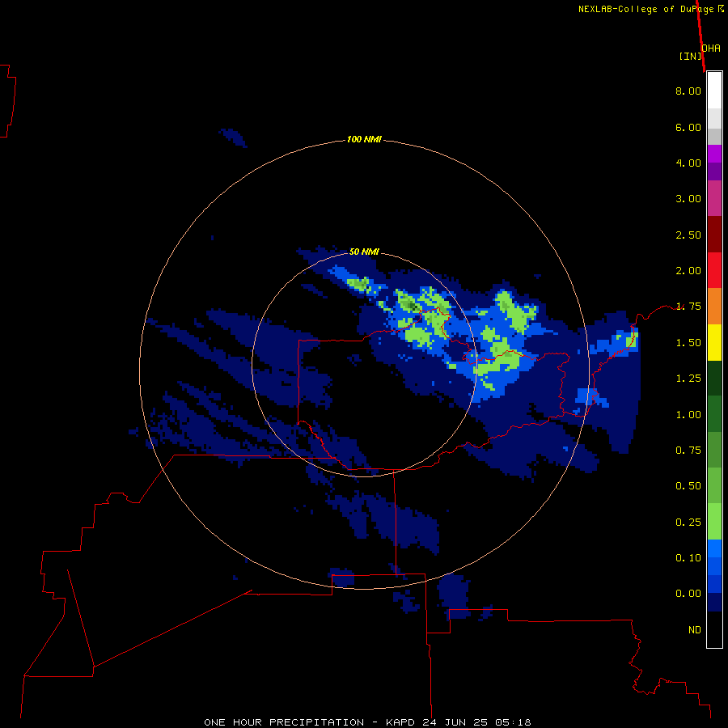Select the dark purple legend swatch
This screenshot has width=728, height=728.
pyautogui.click(x=714, y=171)
